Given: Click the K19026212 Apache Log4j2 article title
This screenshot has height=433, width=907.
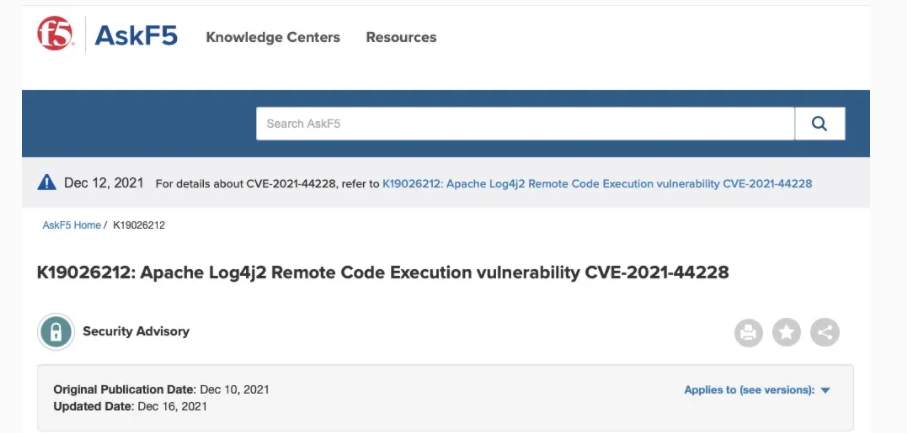Looking at the screenshot, I should (x=383, y=272).
